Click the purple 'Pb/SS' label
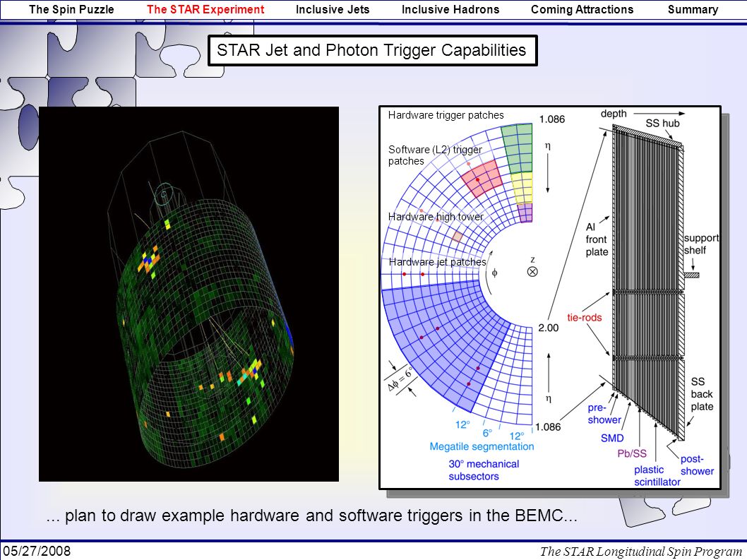The image size is (747, 560). pos(632,453)
